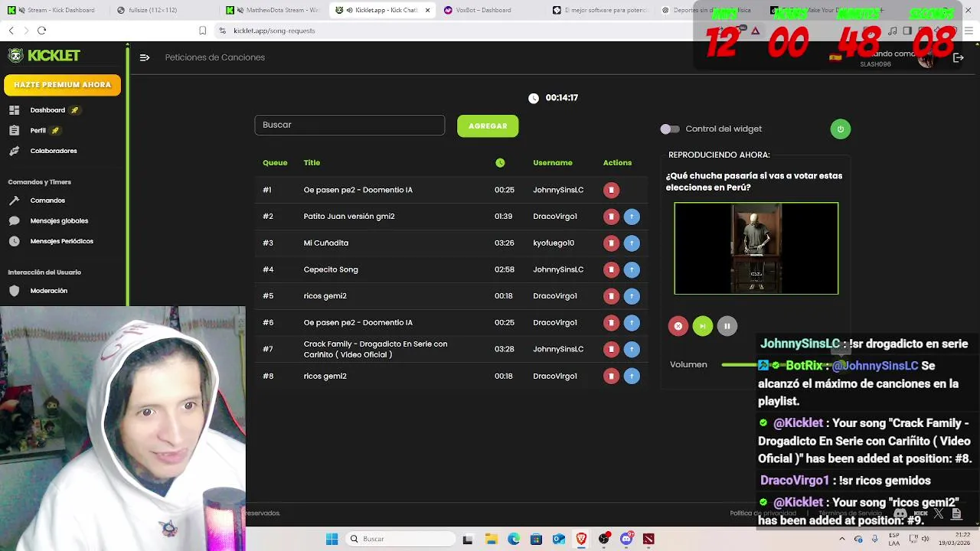
Task: Switch to Stream - Kick Dashboard tab
Action: [x=54, y=10]
